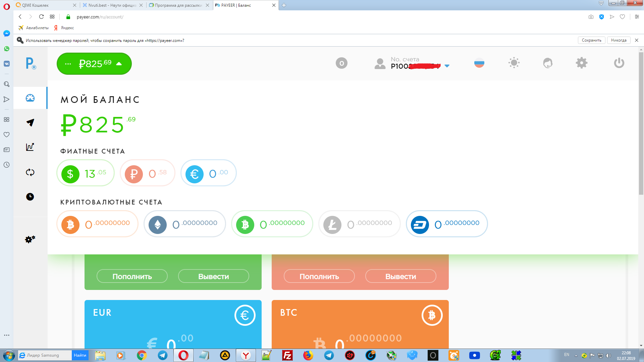Open the transfer paper-plane sidebar icon

pyautogui.click(x=30, y=122)
